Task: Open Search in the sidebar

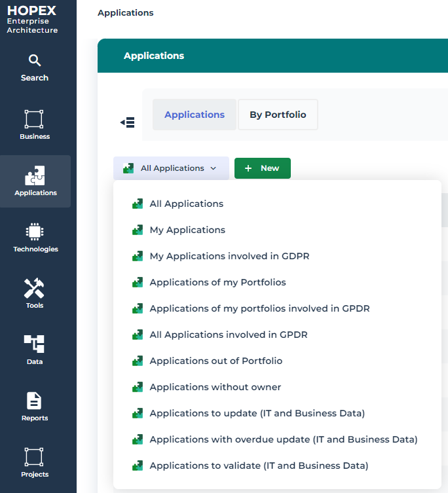Action: pyautogui.click(x=35, y=67)
